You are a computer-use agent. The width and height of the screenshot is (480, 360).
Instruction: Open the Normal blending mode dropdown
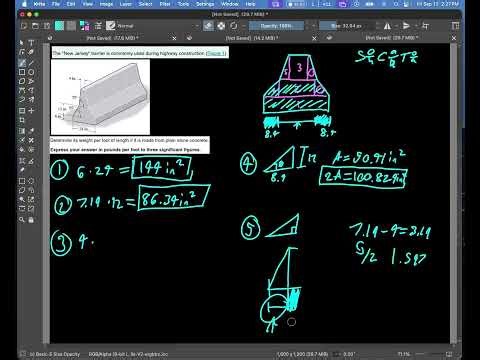158,26
